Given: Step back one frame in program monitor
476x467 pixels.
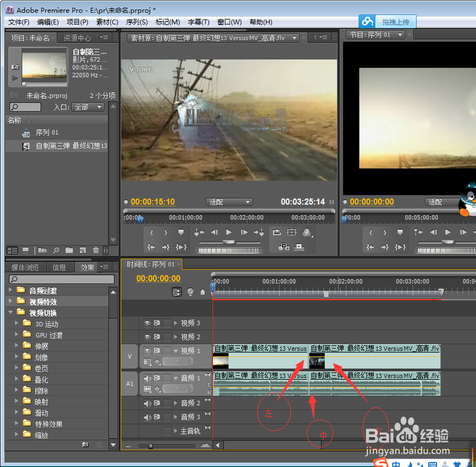Looking at the screenshot, I should coord(433,232).
